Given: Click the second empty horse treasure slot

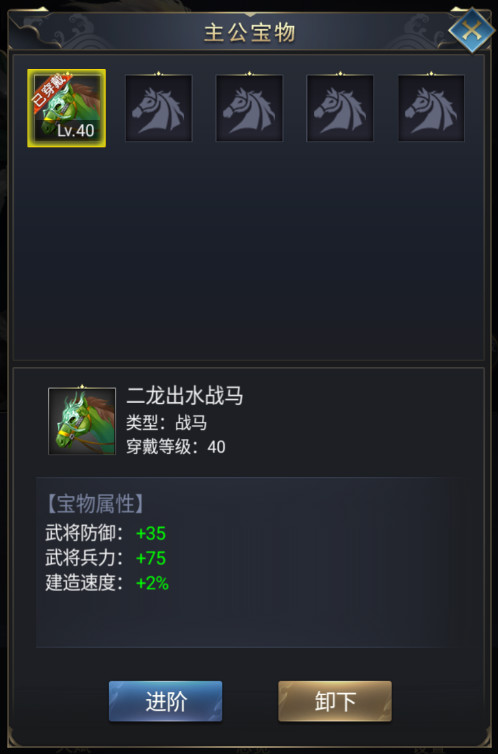Looking at the screenshot, I should (159, 108).
